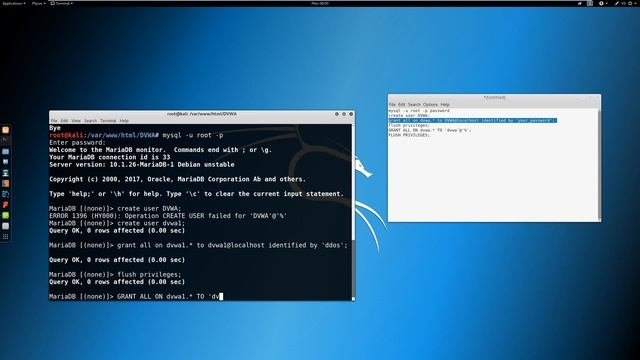Click 'grant all on dvwa1.*' command in terminal
The width and height of the screenshot is (640, 360).
232,245
